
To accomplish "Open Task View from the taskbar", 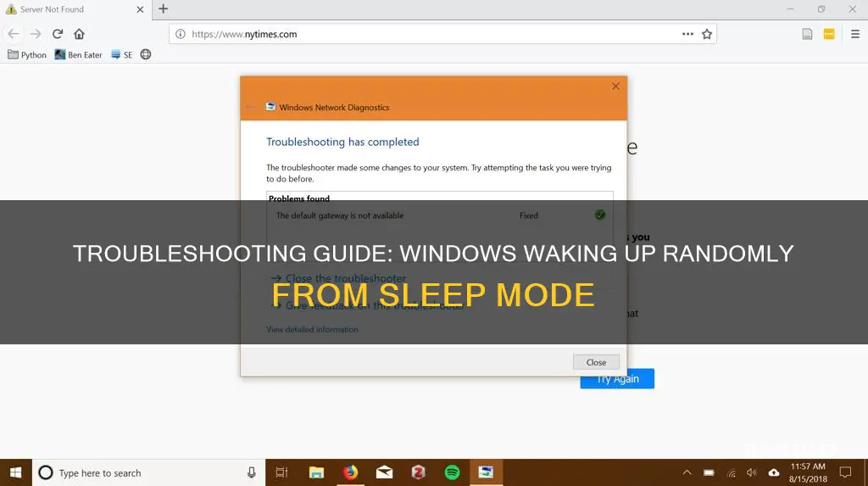I will [281, 472].
